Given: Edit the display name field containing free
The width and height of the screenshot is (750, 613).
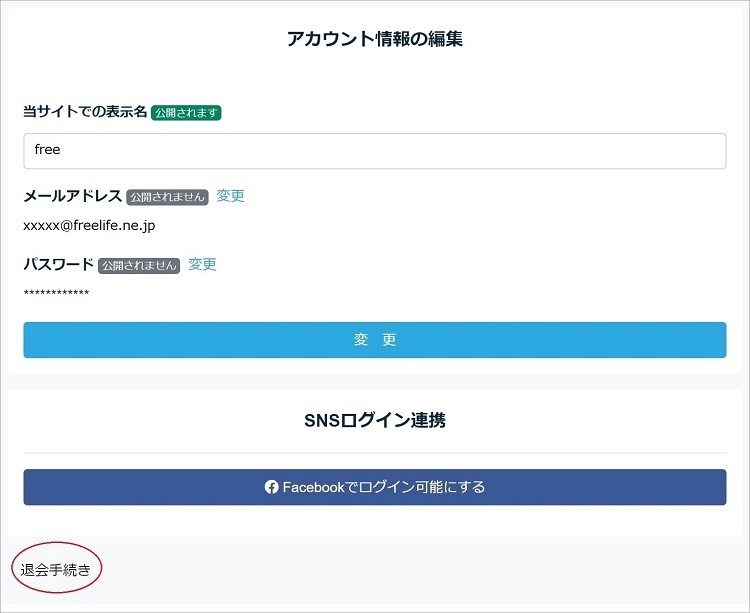Looking at the screenshot, I should (375, 151).
